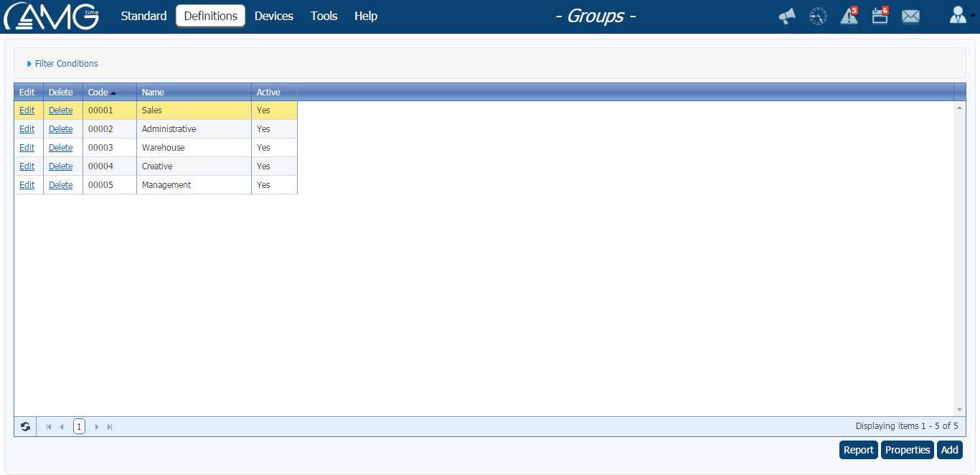Click the next page arrow
980x475 pixels.
click(96, 426)
